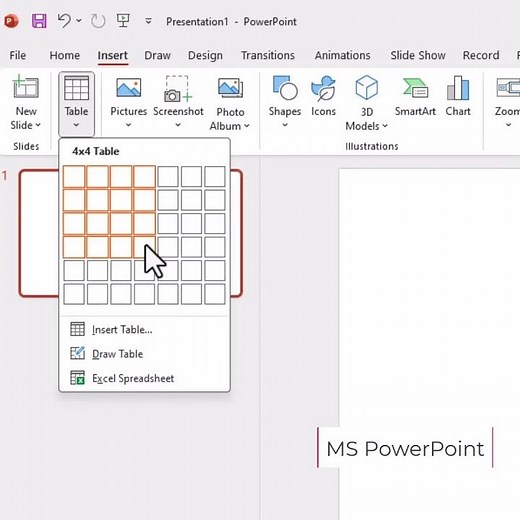Image resolution: width=520 pixels, height=520 pixels.
Task: Open the File tab
Action: click(x=18, y=55)
